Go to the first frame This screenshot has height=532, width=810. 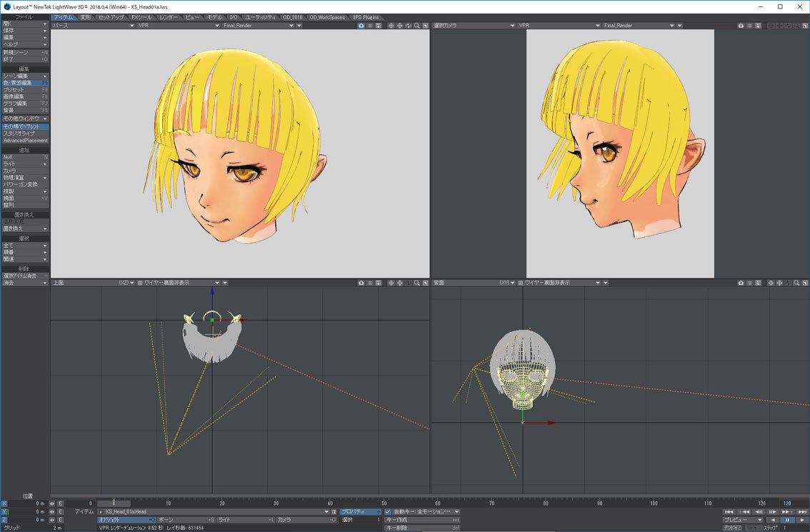pyautogui.click(x=729, y=512)
